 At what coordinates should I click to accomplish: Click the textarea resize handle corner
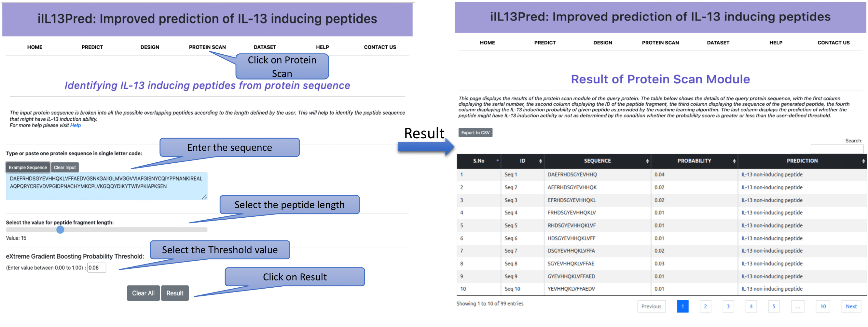coord(204,197)
